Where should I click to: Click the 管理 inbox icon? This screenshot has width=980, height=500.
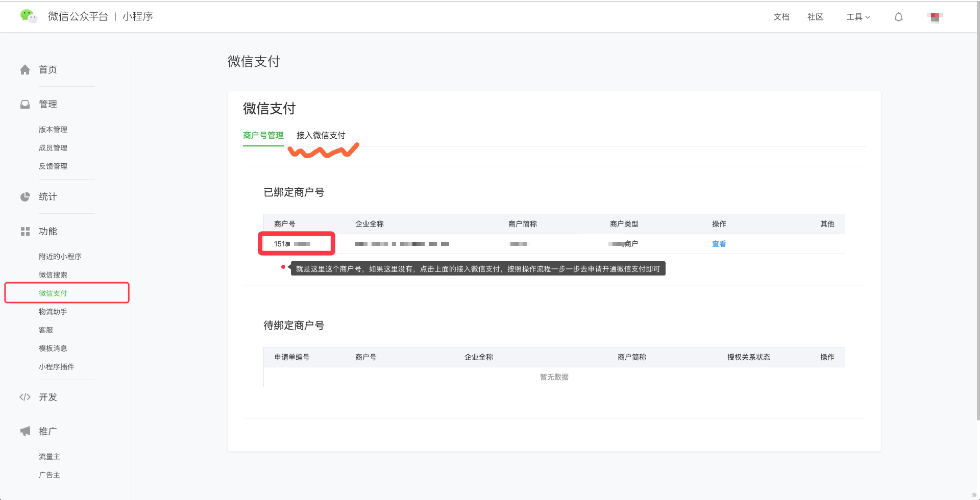25,105
